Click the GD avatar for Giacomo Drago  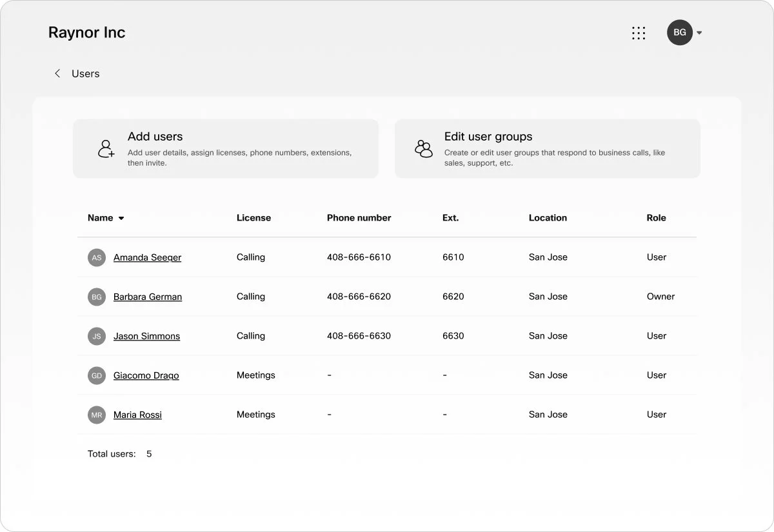click(x=97, y=375)
